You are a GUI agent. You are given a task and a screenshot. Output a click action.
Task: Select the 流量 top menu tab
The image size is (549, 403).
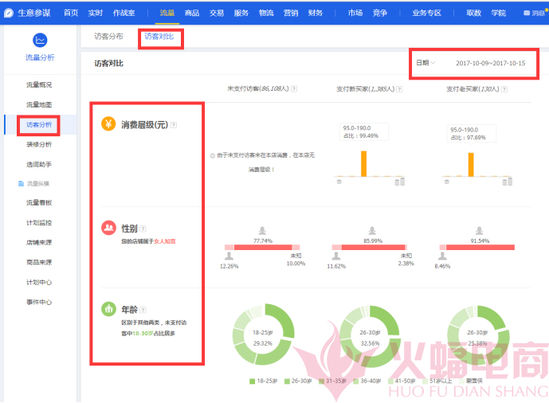[167, 13]
